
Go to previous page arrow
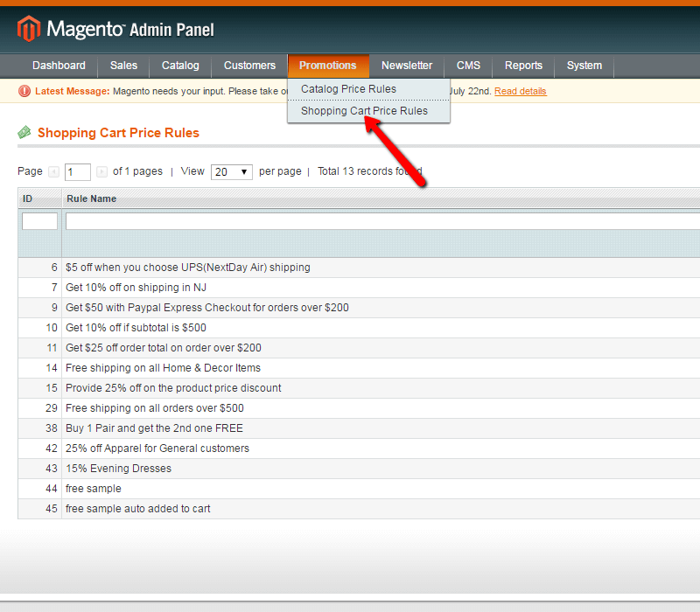click(x=54, y=172)
